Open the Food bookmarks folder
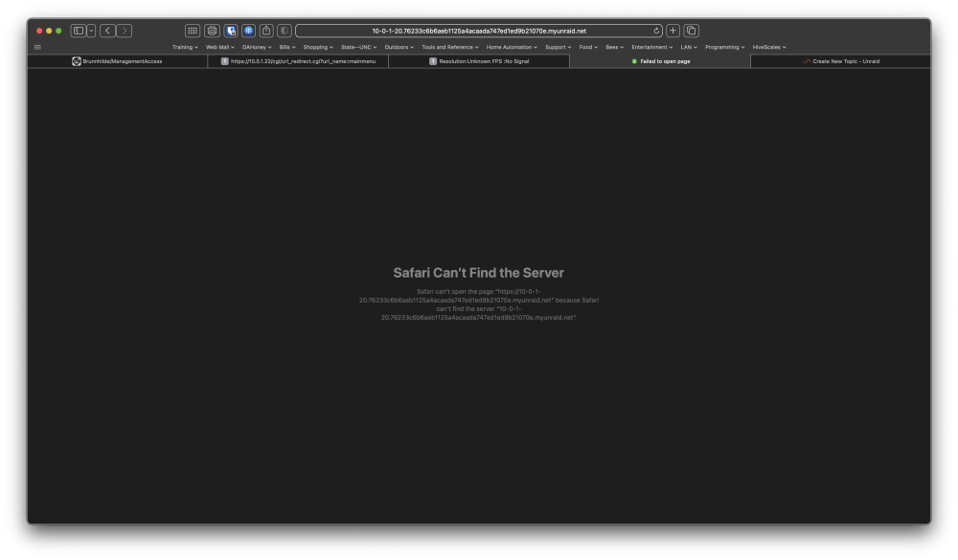958x560 pixels. pos(588,47)
